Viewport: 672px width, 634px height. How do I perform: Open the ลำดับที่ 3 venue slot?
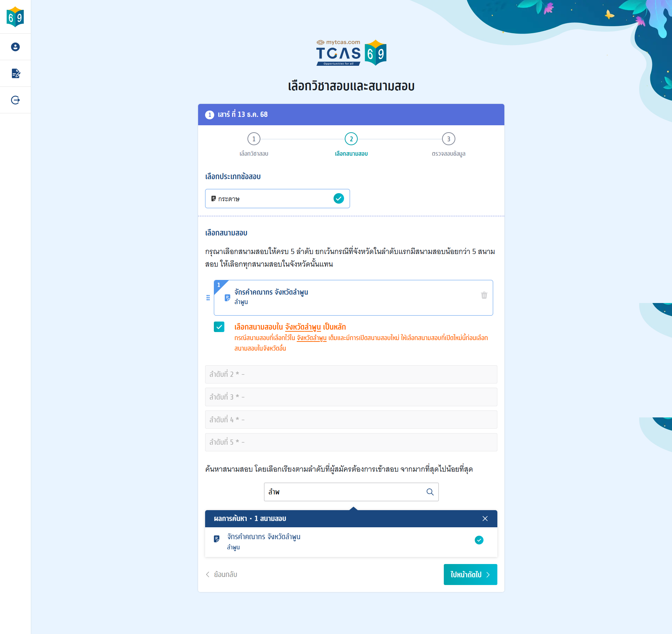351,397
